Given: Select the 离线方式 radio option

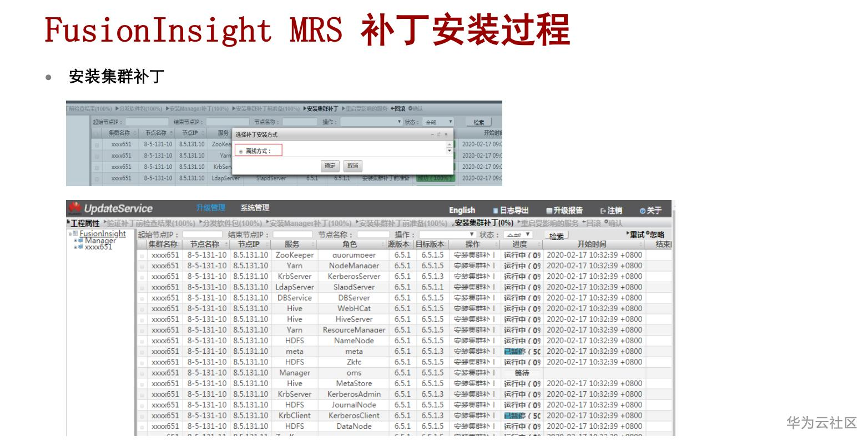Looking at the screenshot, I should tap(241, 151).
